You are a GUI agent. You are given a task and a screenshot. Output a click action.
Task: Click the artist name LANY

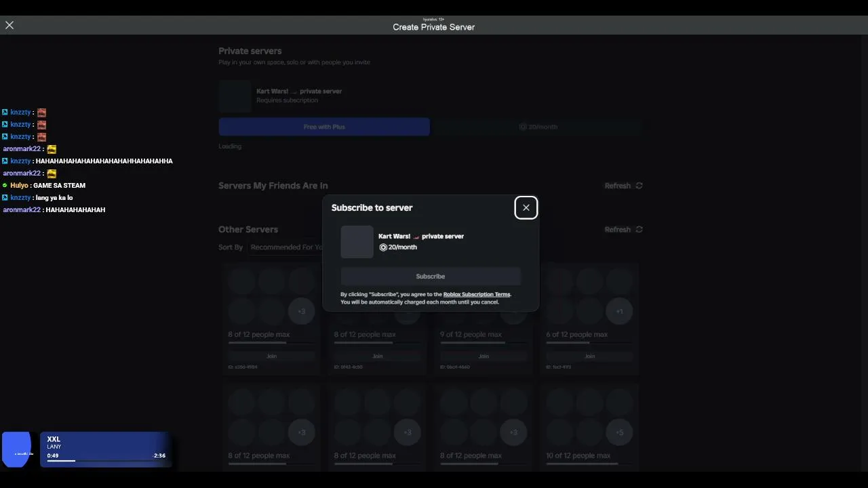pos(54,447)
